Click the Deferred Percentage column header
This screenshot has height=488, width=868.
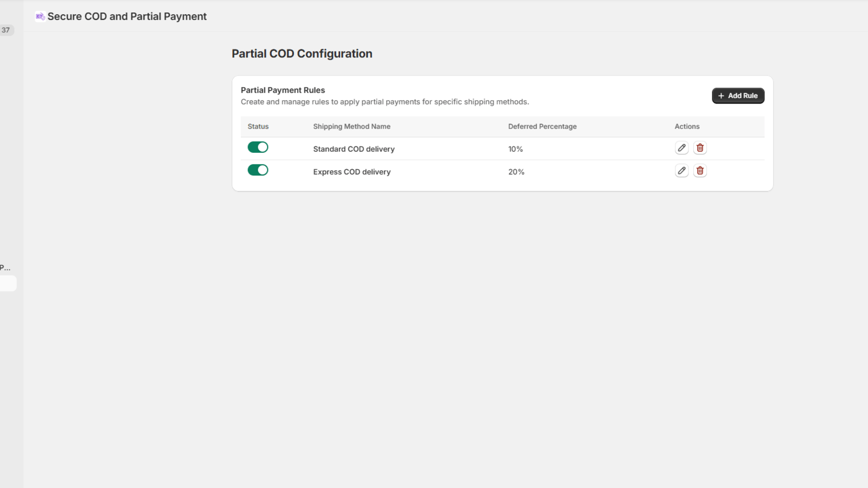pyautogui.click(x=542, y=126)
